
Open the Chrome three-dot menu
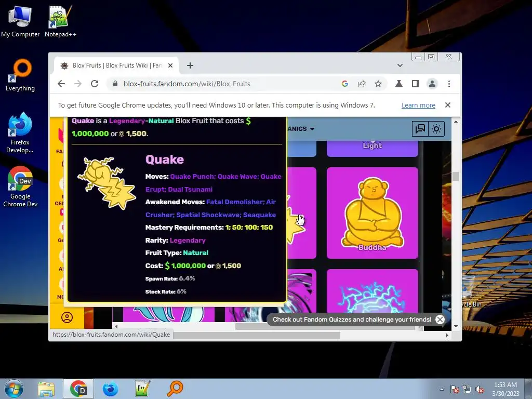449,84
